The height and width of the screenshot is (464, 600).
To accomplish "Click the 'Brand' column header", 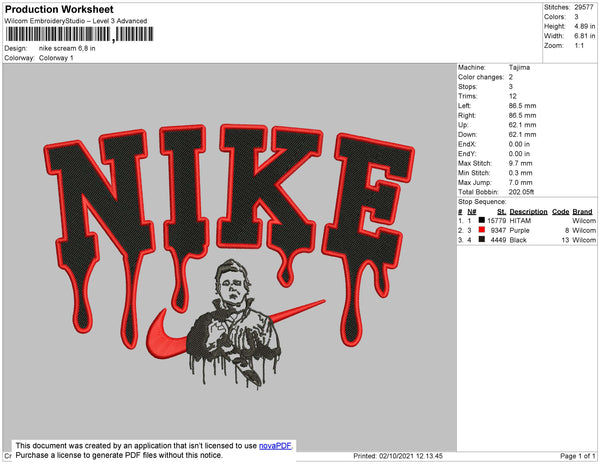I will [582, 212].
